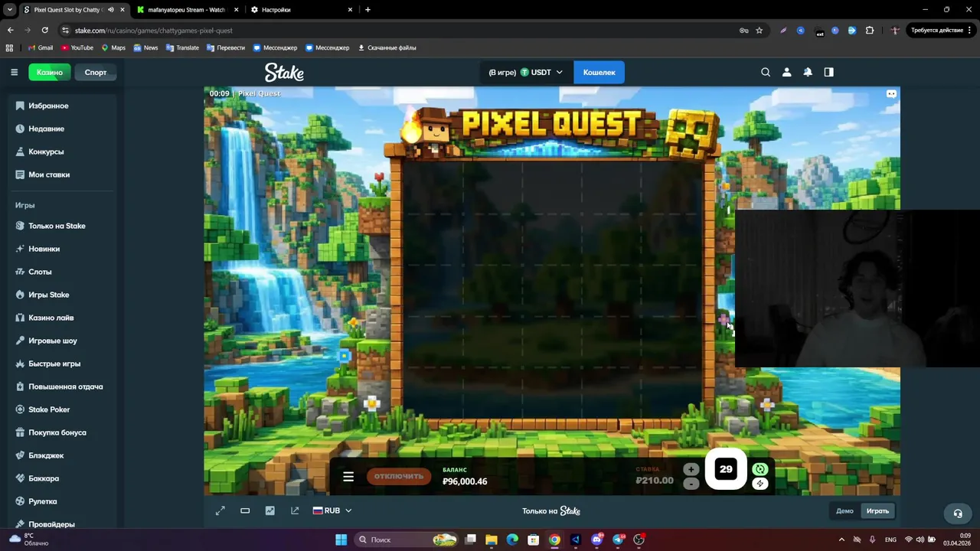Open the USDT balance dropdown
Screen dimensions: 980x551
[526, 72]
